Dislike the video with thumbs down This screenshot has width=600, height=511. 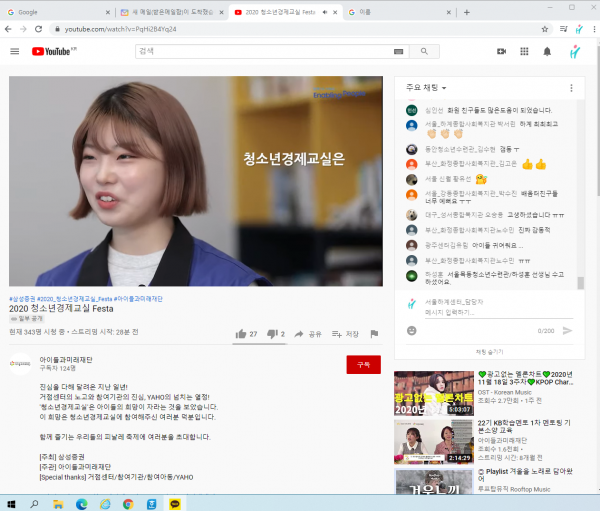tap(272, 334)
